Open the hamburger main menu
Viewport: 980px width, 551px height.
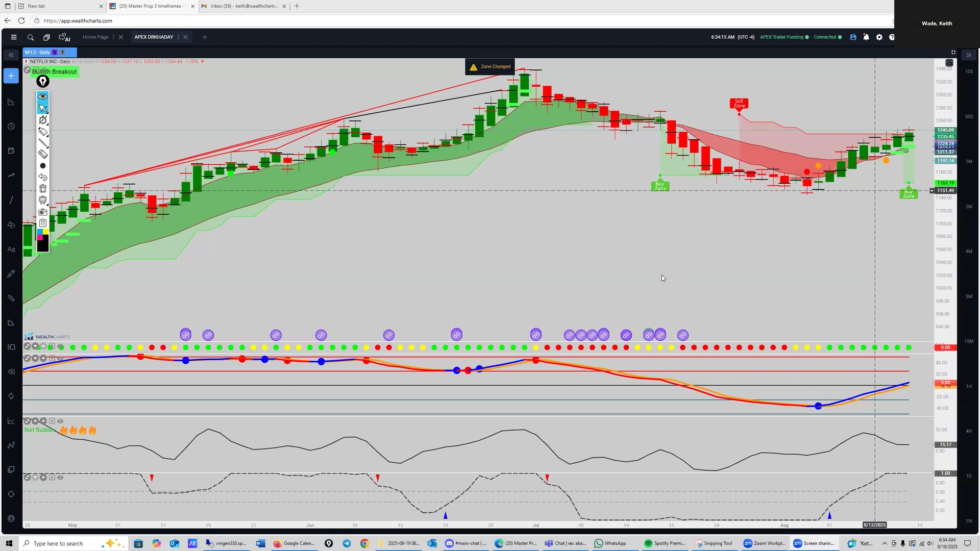pyautogui.click(x=14, y=37)
